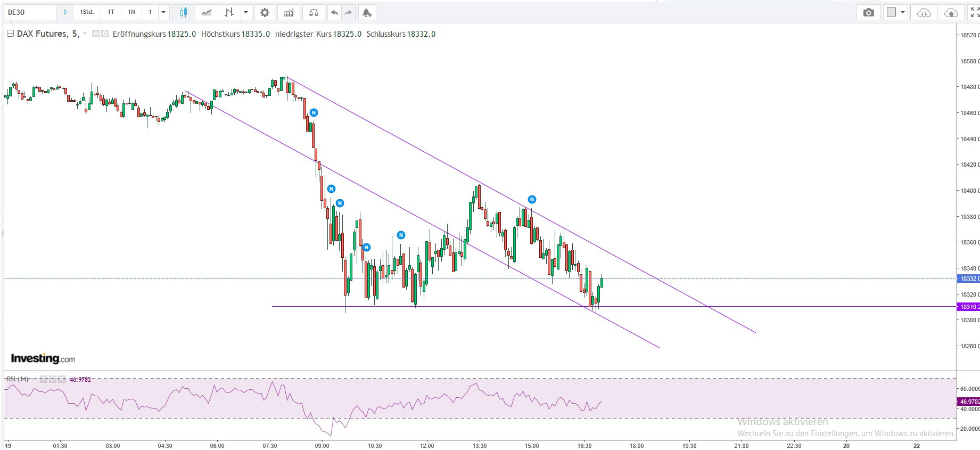Open chart settings via the gear icon
The image size is (980, 450).
[x=265, y=12]
